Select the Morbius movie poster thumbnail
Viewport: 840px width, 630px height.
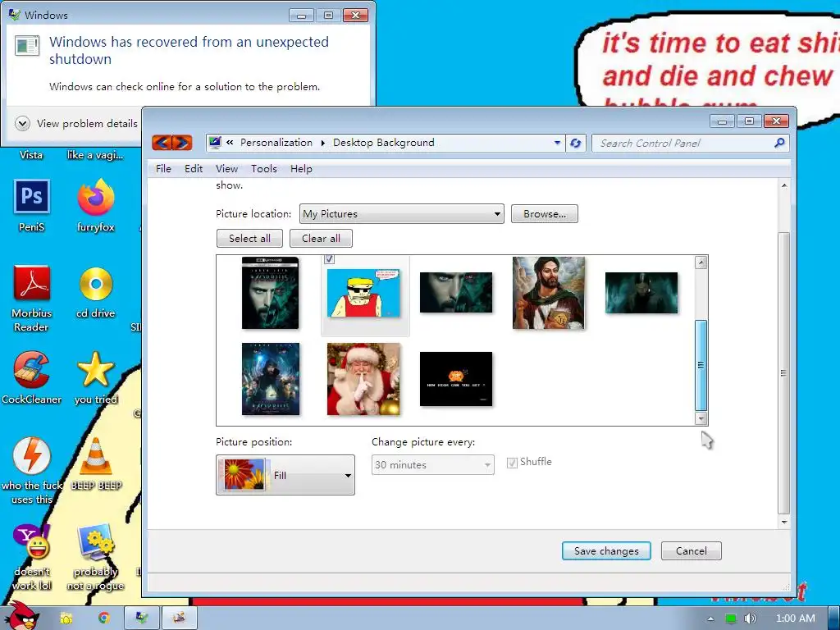(x=271, y=379)
